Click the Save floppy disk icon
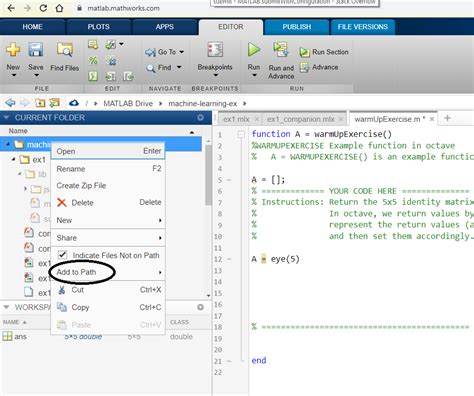 [35, 49]
